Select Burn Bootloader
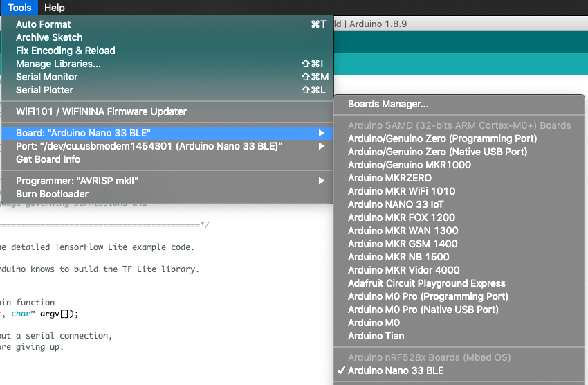 pyautogui.click(x=52, y=194)
